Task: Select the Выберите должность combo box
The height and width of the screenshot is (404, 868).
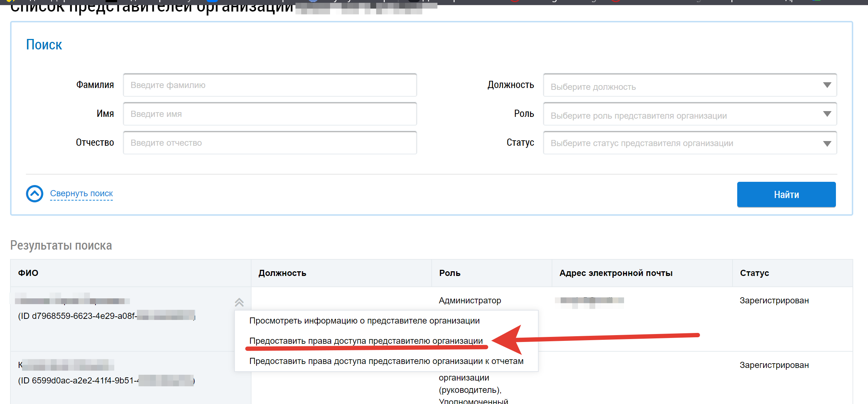Action: coord(690,85)
